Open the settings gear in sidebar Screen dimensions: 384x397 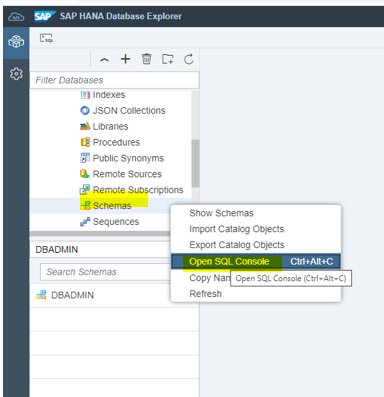(x=16, y=73)
